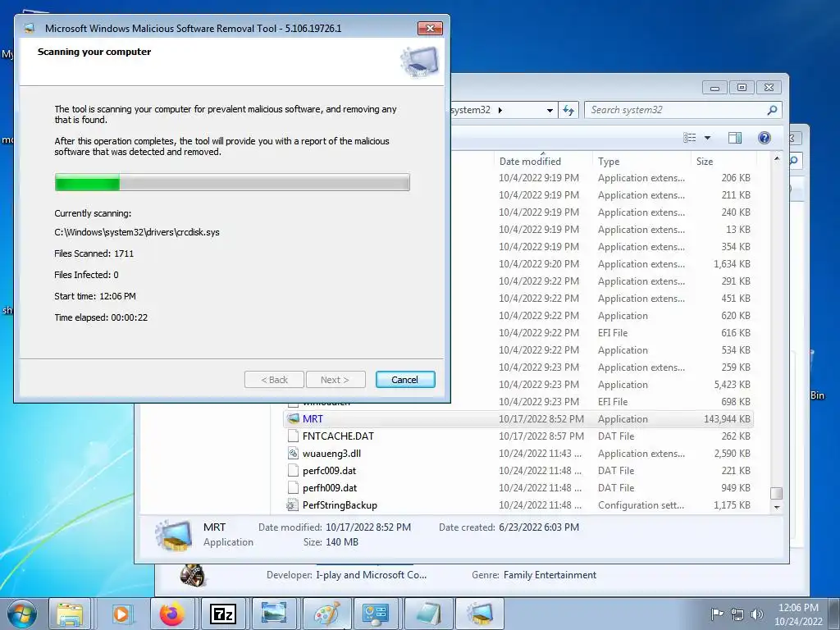Open the volume speaker icon in tray
Viewport: 840px width, 630px height.
tap(757, 614)
